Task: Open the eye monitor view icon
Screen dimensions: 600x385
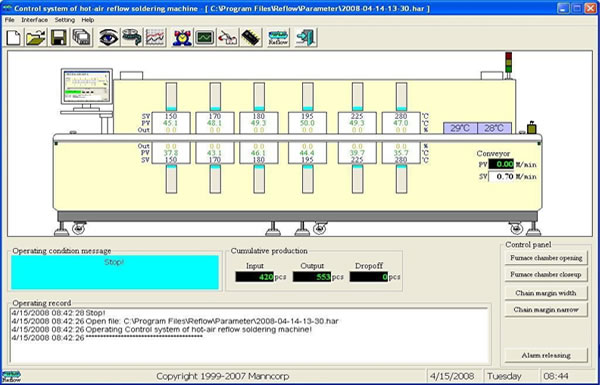Action: coord(109,38)
